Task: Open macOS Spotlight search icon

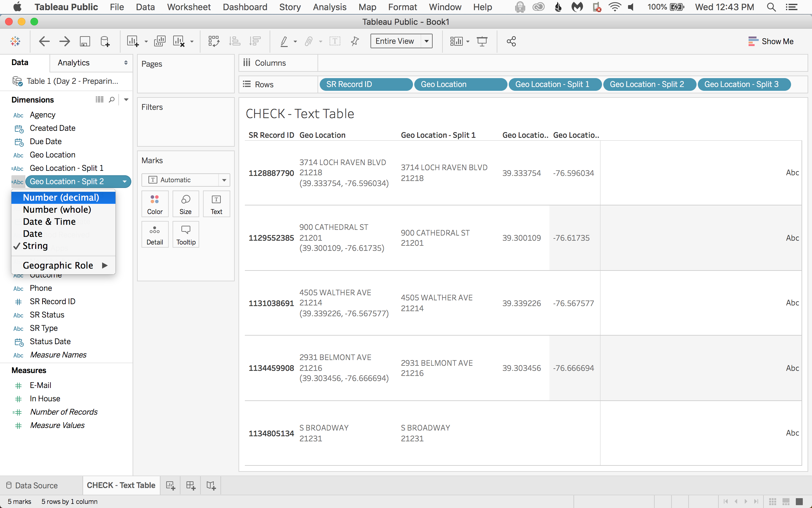Action: click(x=771, y=7)
